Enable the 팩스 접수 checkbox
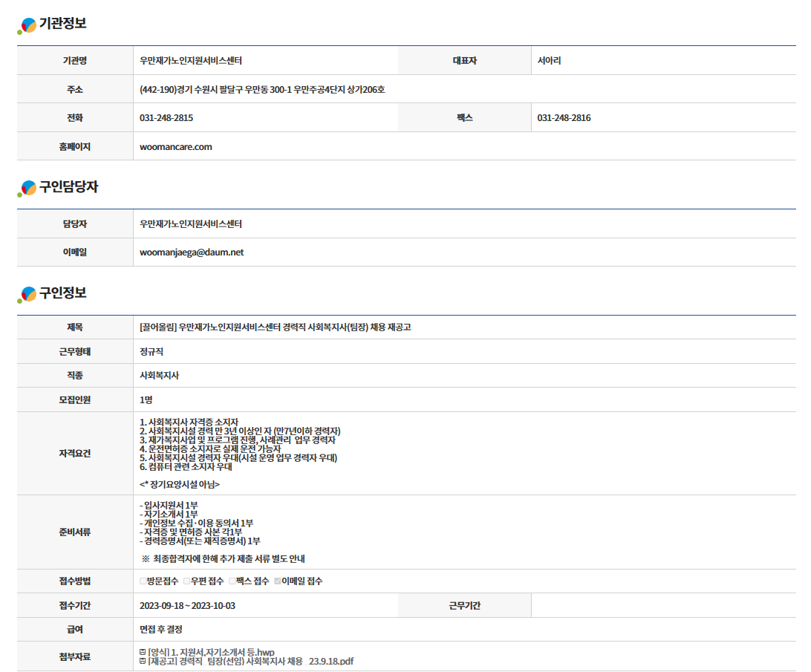Viewport: 811px width, 672px height. coord(232,581)
